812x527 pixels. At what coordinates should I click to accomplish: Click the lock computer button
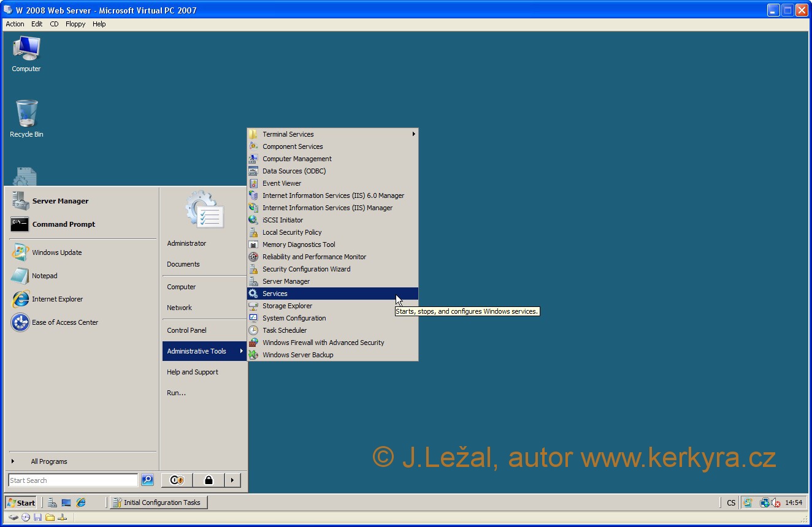209,480
